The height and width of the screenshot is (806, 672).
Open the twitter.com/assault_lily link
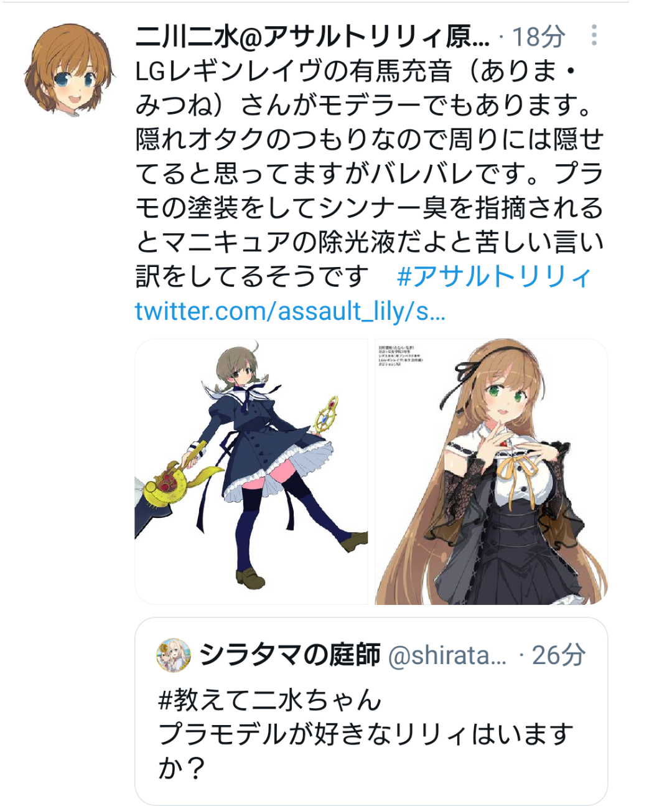[x=290, y=311]
